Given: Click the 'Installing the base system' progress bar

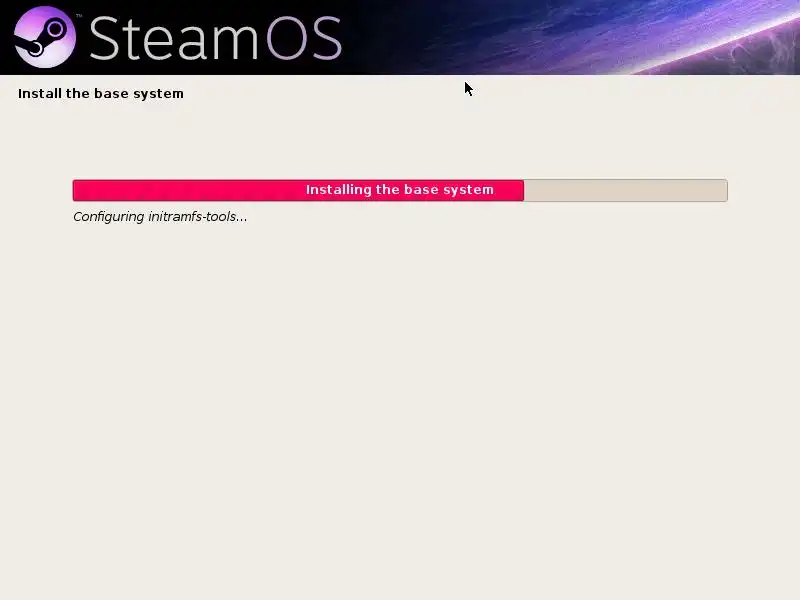Looking at the screenshot, I should point(400,190).
